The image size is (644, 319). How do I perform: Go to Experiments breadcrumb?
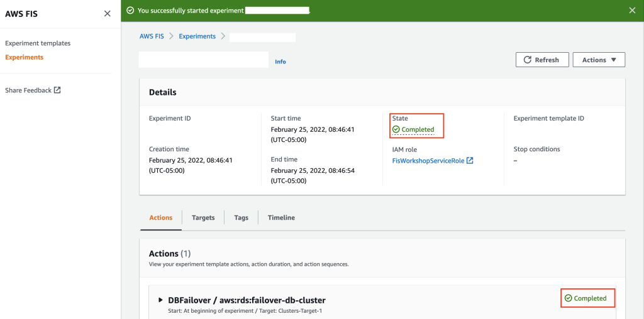(197, 36)
